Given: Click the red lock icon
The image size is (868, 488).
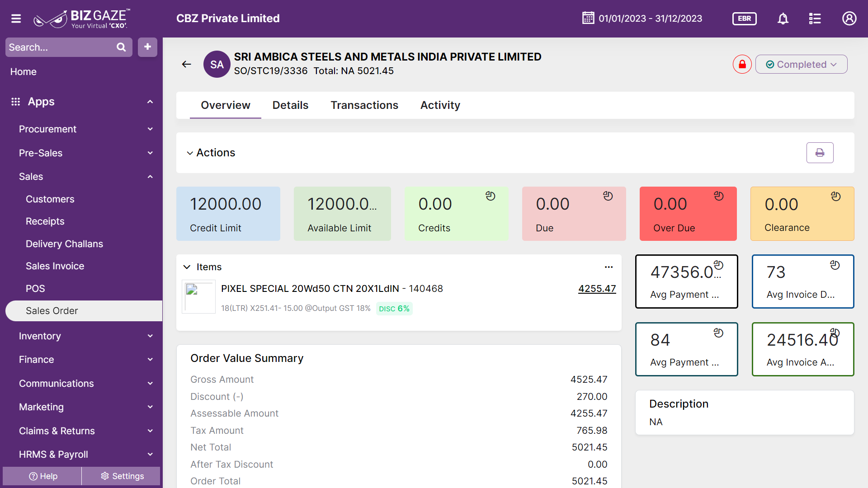Looking at the screenshot, I should click(742, 64).
